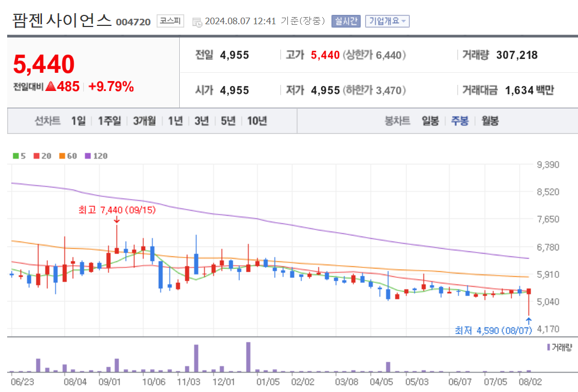The height and width of the screenshot is (392, 578).
Task: Switch to the 월봉 candle chart
Action: (x=490, y=121)
